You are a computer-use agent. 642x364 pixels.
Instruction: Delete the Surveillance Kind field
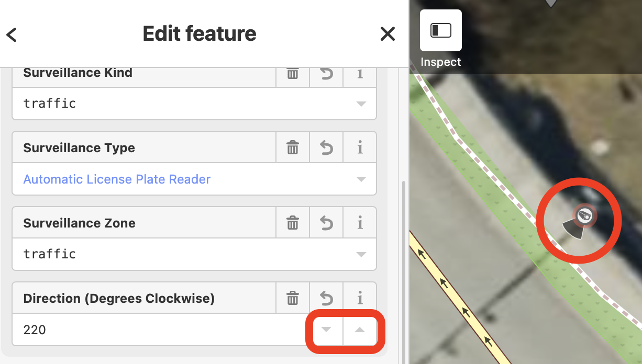pos(293,74)
